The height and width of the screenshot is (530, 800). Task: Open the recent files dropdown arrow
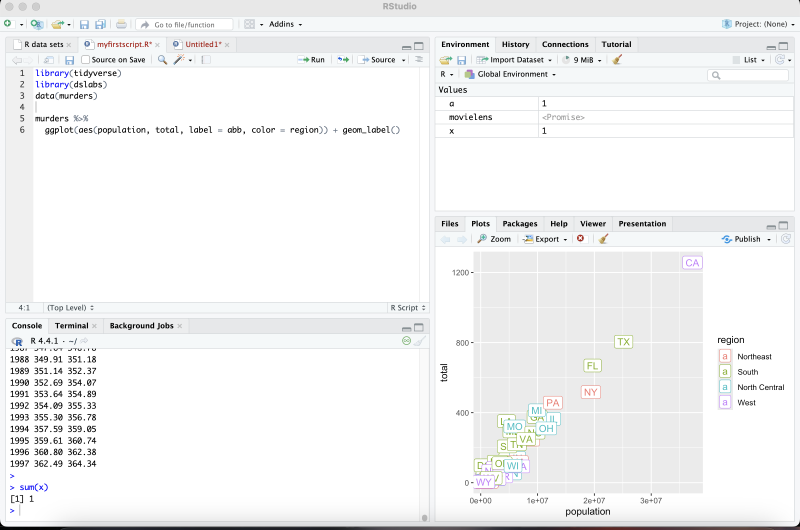pyautogui.click(x=69, y=24)
